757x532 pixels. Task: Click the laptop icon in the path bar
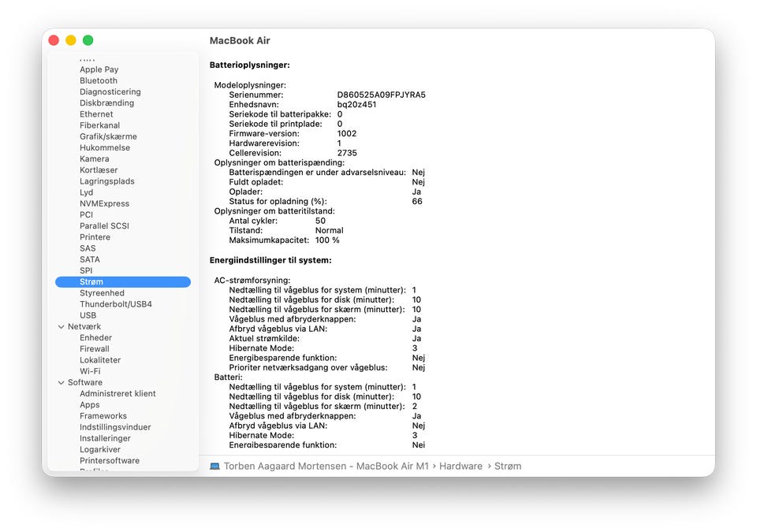tap(214, 467)
